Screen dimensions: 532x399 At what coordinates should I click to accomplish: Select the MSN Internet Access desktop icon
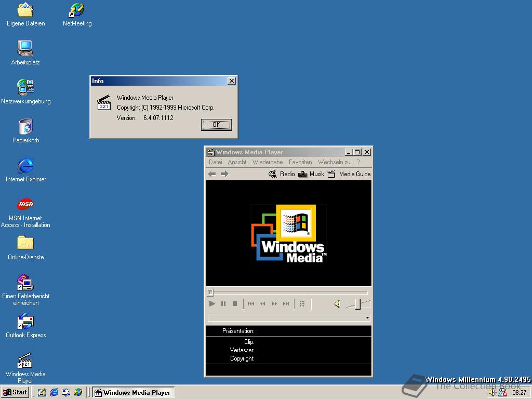(x=25, y=212)
